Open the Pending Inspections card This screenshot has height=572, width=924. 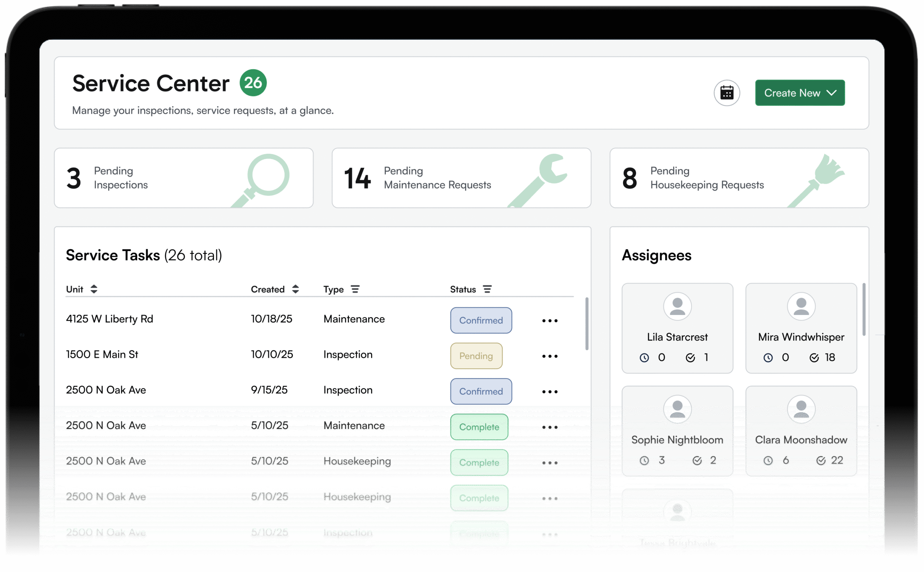(x=183, y=178)
